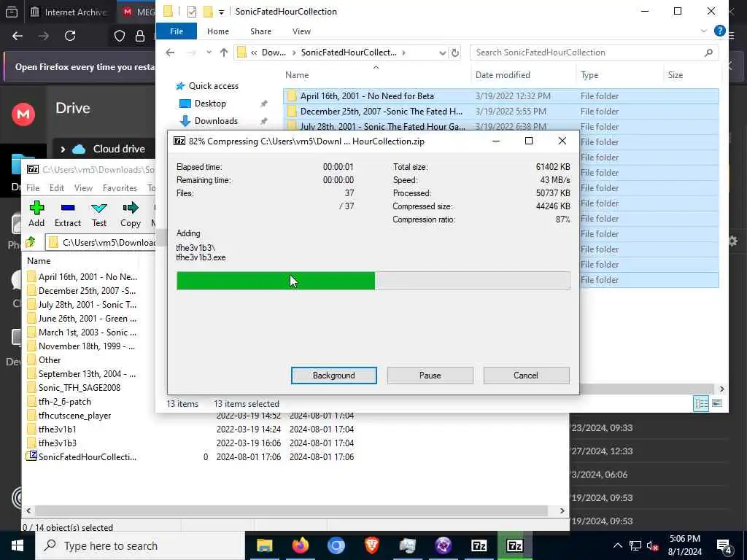
Task: Click the volume icon in system tray
Action: (652, 545)
